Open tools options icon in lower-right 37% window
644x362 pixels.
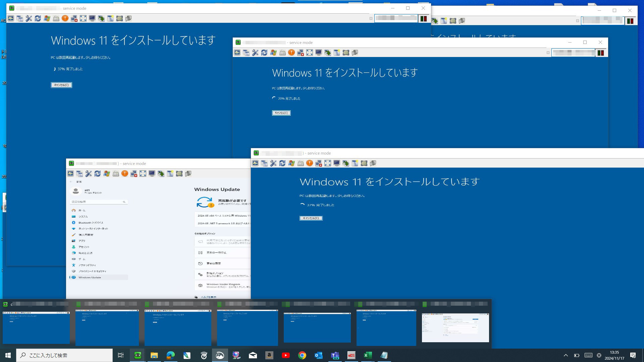pos(273,163)
